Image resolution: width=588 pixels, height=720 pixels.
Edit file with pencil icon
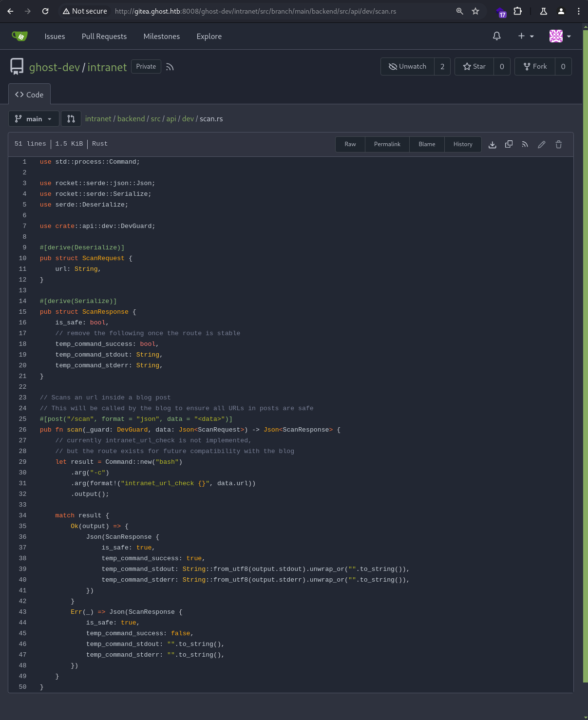coord(541,144)
